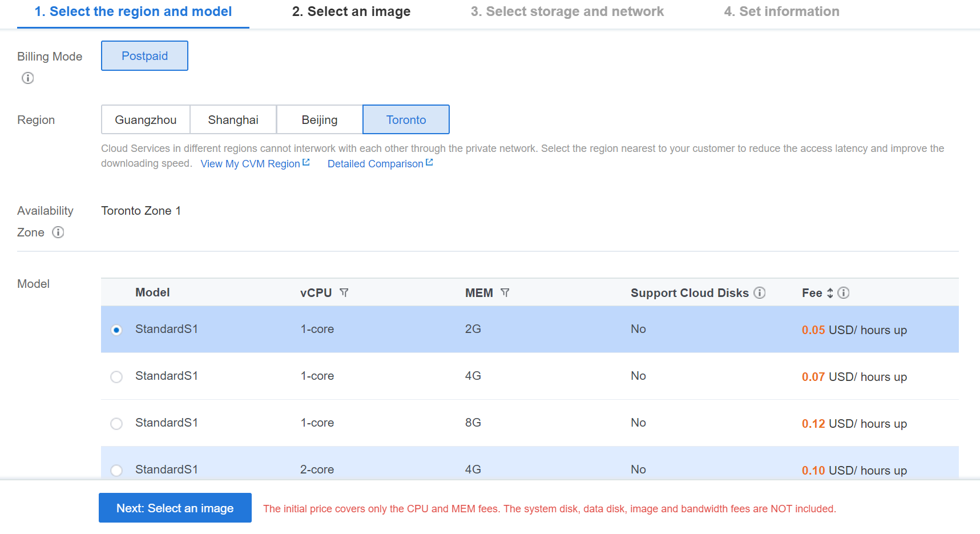Click the vCPU filter icon
Screen dimensions: 980x534
coord(344,292)
